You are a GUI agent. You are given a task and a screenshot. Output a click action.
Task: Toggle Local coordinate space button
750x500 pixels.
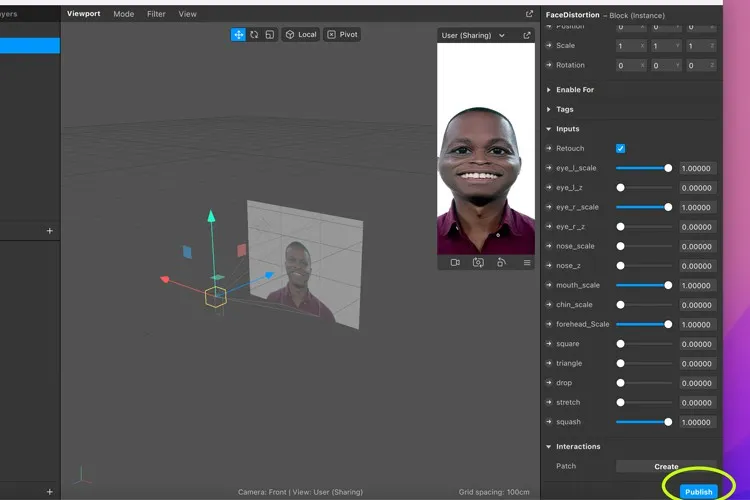point(300,34)
